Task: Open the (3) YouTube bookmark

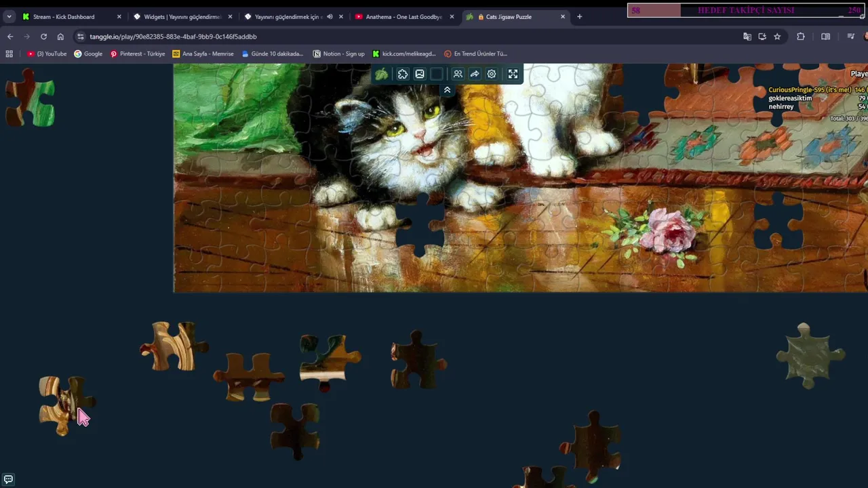Action: [47, 54]
